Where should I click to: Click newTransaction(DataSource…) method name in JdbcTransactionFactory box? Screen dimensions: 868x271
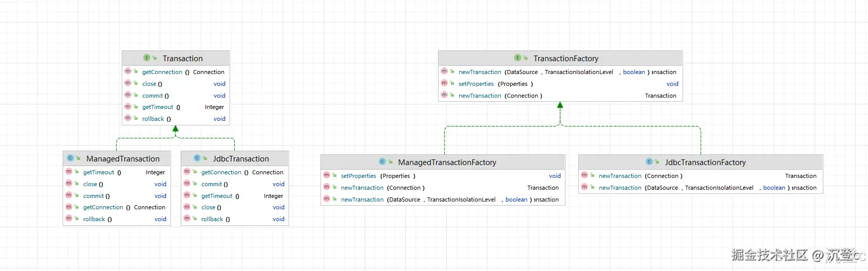coord(620,188)
